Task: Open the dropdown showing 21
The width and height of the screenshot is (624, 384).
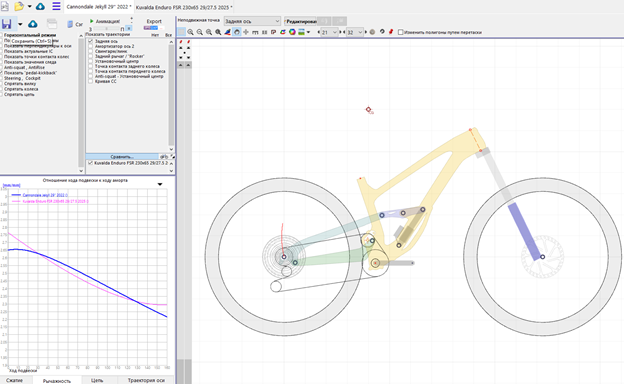Action: (330, 32)
